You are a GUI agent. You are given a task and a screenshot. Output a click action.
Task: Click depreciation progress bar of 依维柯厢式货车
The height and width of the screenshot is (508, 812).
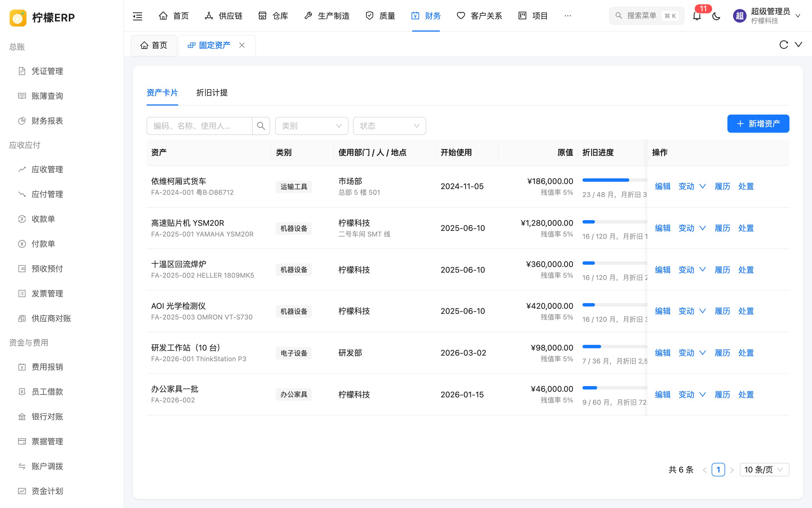click(615, 180)
